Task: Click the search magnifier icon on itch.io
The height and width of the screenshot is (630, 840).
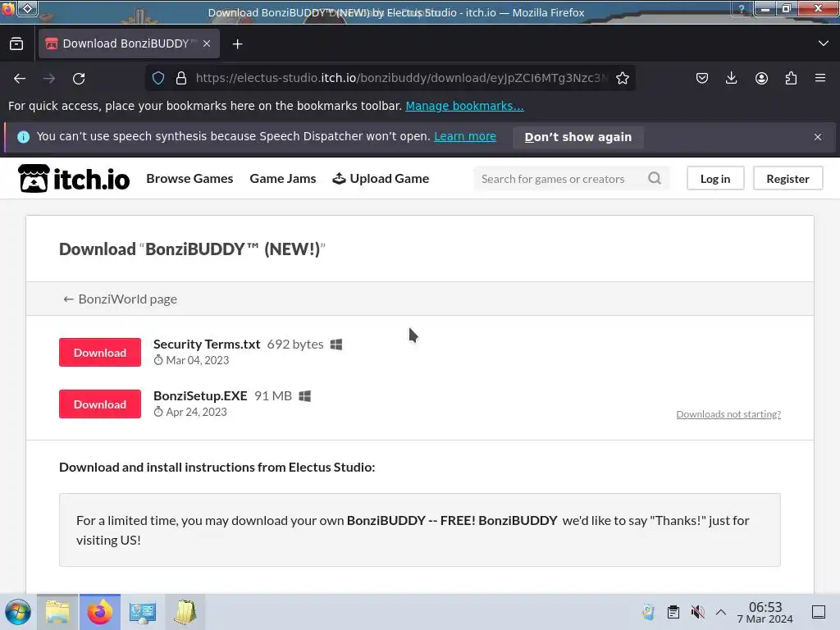Action: click(654, 178)
